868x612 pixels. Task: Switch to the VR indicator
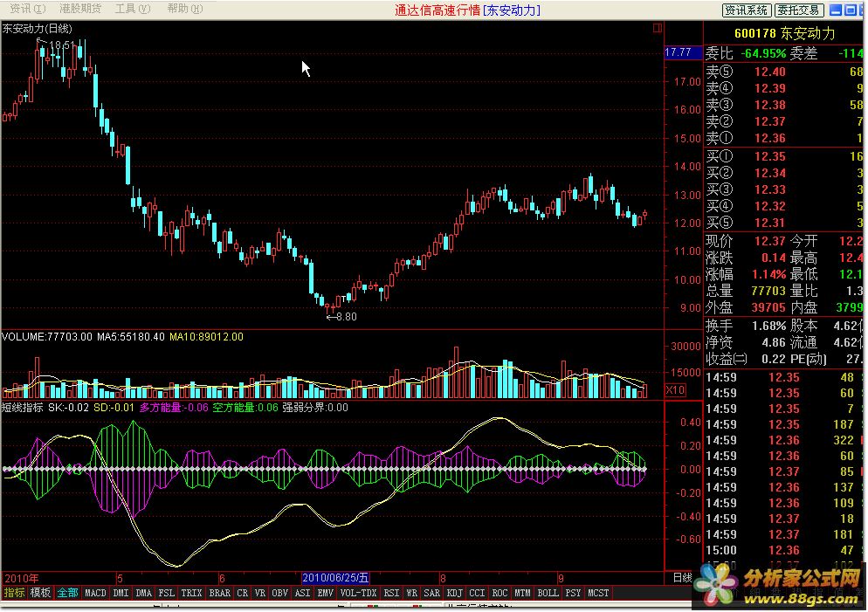[259, 593]
